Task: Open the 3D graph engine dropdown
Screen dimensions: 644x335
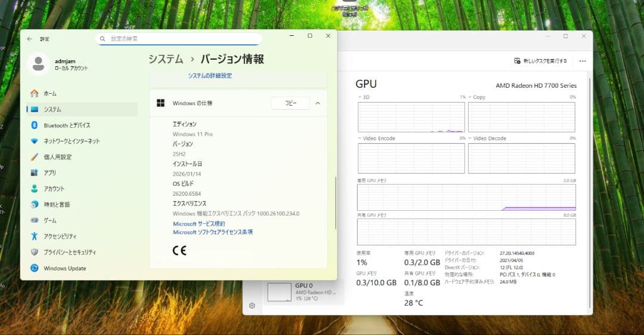Action: [x=360, y=97]
